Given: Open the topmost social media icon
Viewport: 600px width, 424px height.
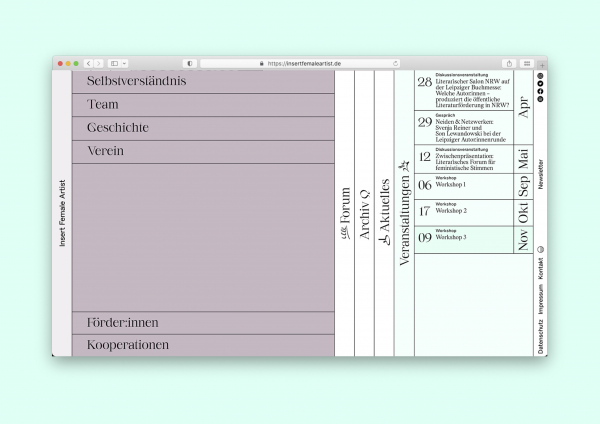Looking at the screenshot, I should click(541, 76).
